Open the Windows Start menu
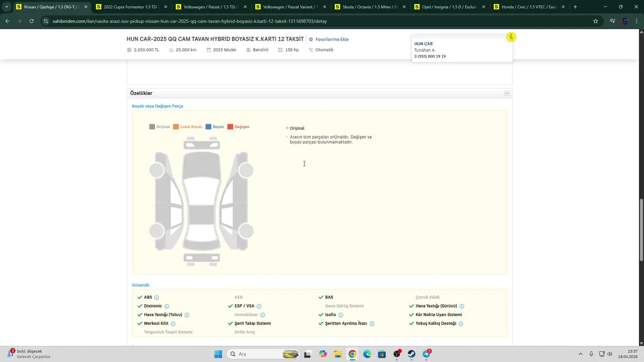This screenshot has width=644, height=362. [218, 354]
